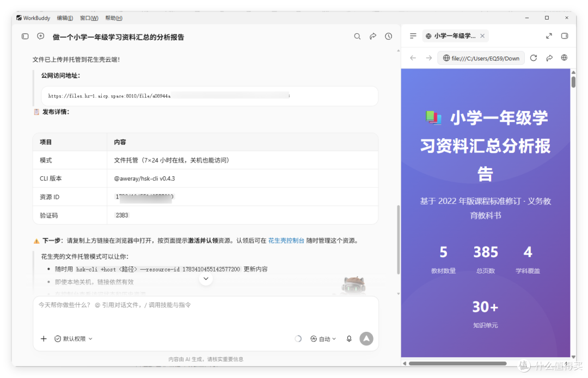588x378 pixels.
Task: Minimize the WorkBuddy window
Action: pyautogui.click(x=527, y=17)
